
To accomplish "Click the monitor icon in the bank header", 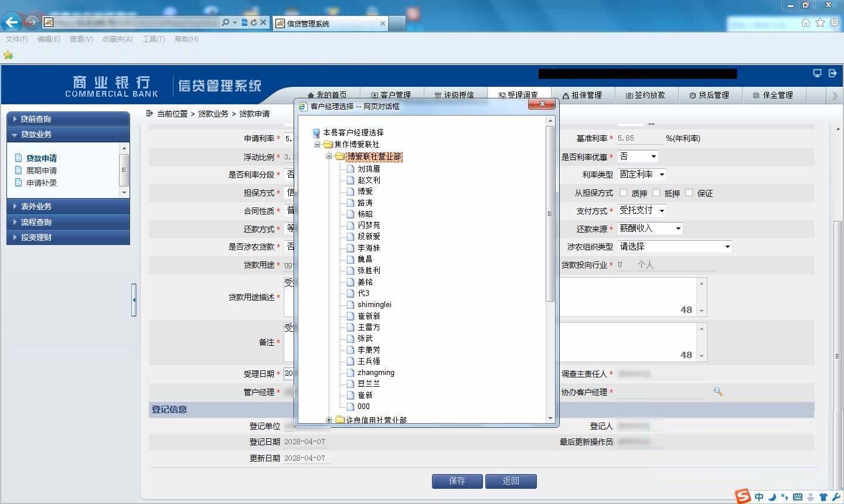I will click(817, 73).
